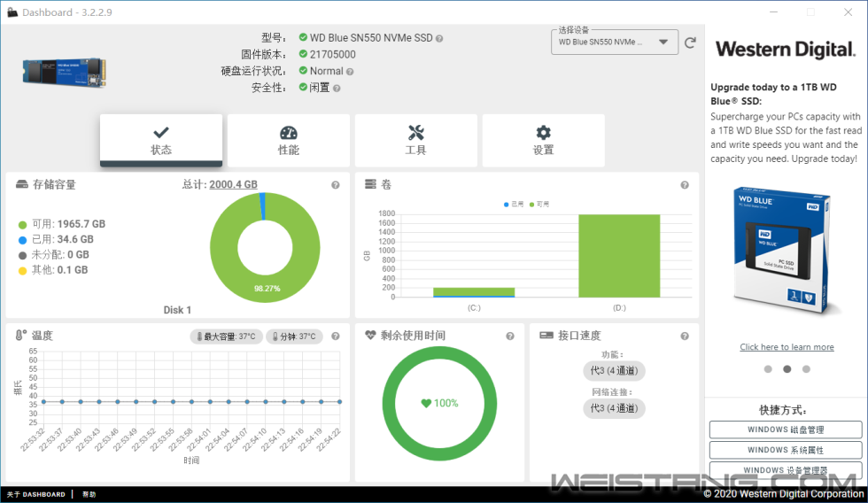Click 关于 DASHBOARD in footer

tap(36, 494)
